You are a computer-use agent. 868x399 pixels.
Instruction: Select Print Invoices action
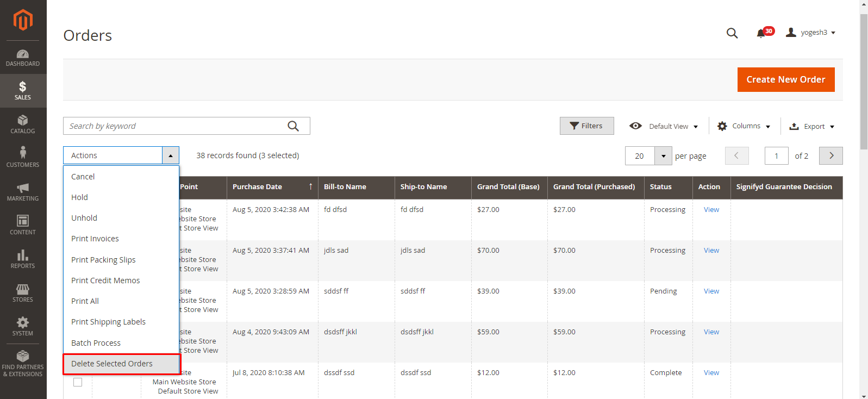pos(121,239)
